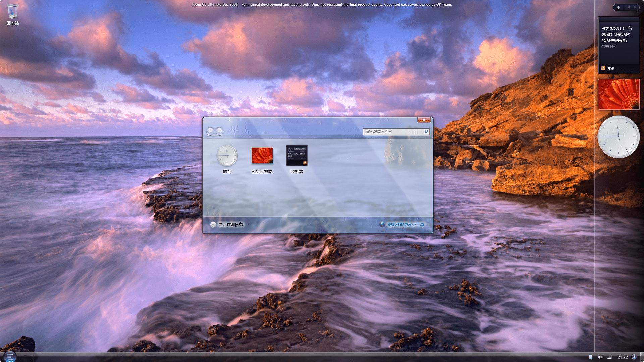Click the 21:22 taskbar clock
The width and height of the screenshot is (644, 362).
click(x=623, y=357)
